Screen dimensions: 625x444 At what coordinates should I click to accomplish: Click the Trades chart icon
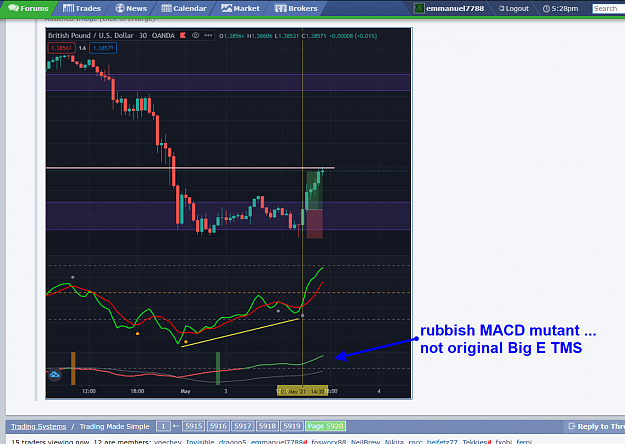pyautogui.click(x=68, y=8)
